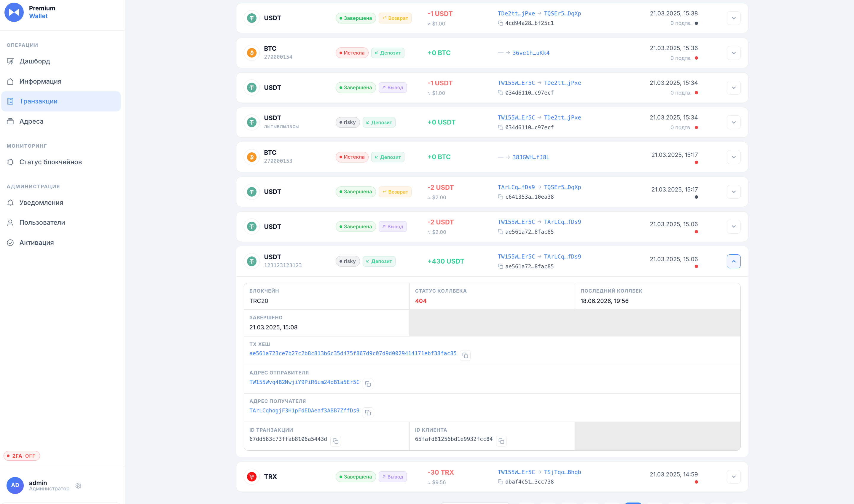The image size is (854, 504).
Task: Open sender address TW155Wvq4B2NwjiY9PiR6um24oB1a5Er5C
Action: (x=304, y=382)
